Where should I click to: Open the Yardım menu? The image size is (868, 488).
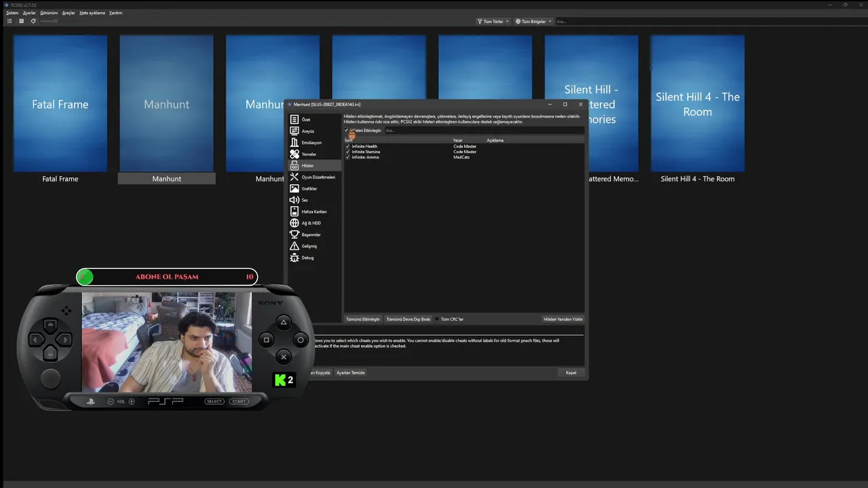click(x=116, y=13)
